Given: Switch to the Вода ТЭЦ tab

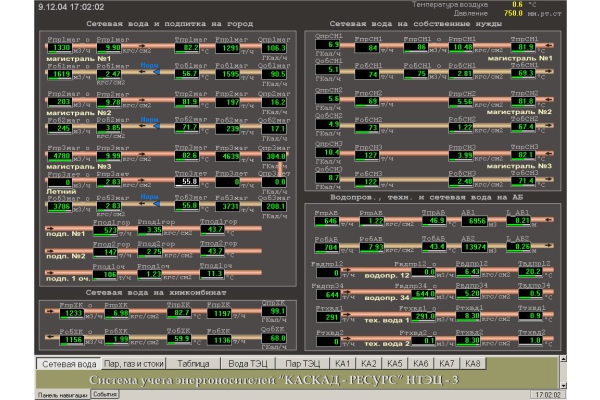Looking at the screenshot, I should point(246,363).
